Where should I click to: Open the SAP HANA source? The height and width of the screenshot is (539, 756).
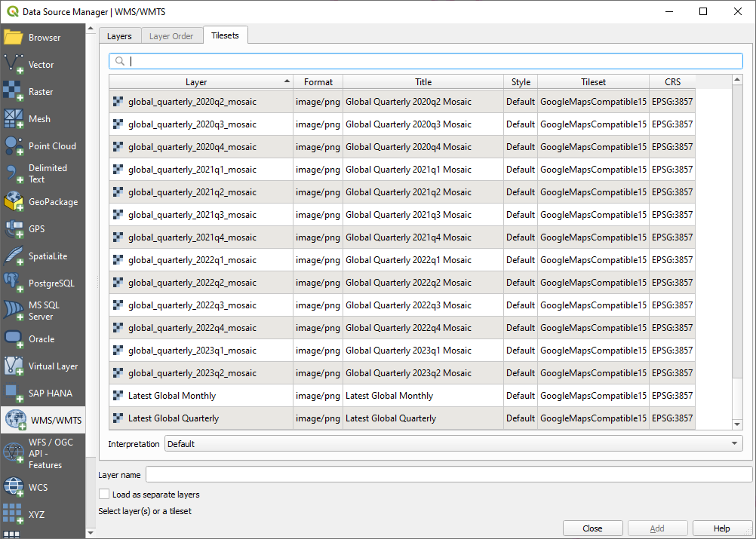click(42, 393)
